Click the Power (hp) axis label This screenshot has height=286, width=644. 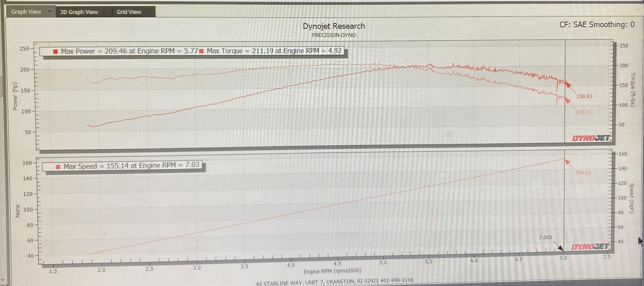[15, 96]
